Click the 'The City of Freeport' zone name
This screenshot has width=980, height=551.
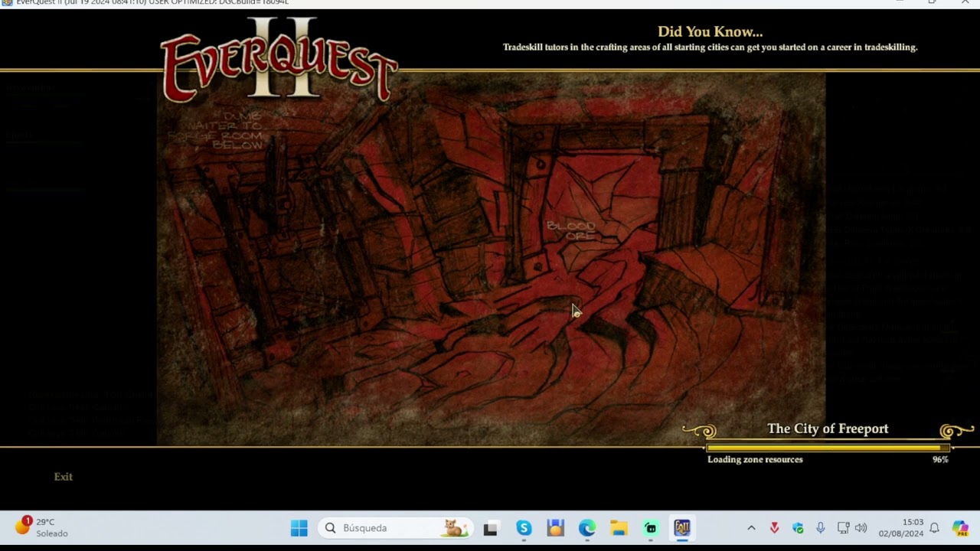pos(828,429)
